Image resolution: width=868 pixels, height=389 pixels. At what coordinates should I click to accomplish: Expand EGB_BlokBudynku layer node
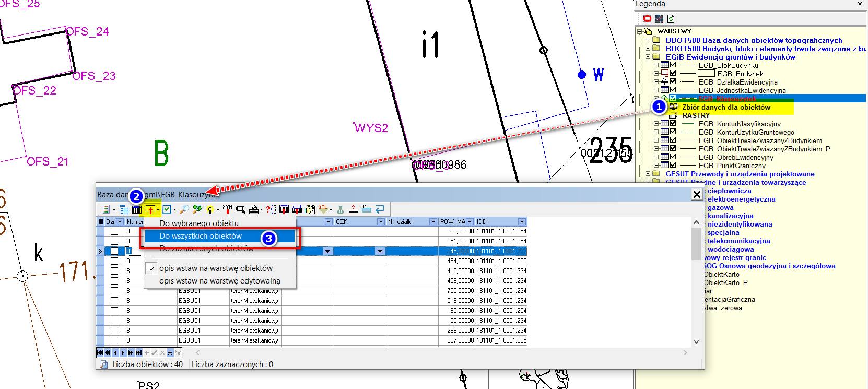(x=656, y=65)
